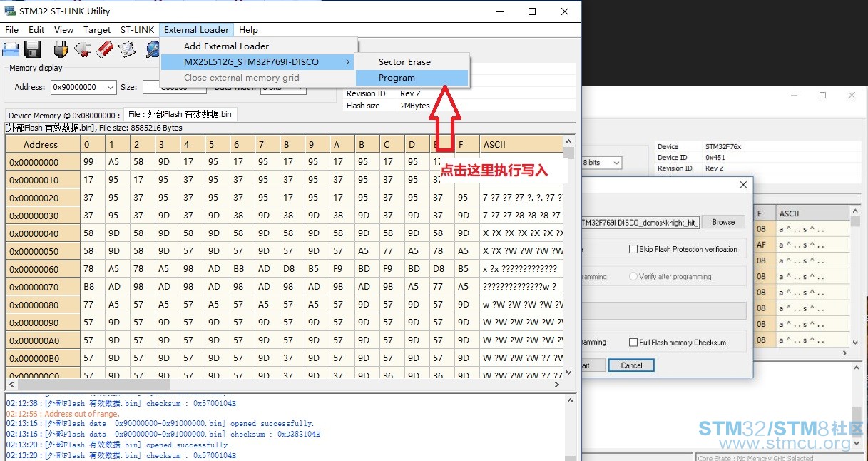Click the value 99 in row 0x00000000

click(x=92, y=162)
